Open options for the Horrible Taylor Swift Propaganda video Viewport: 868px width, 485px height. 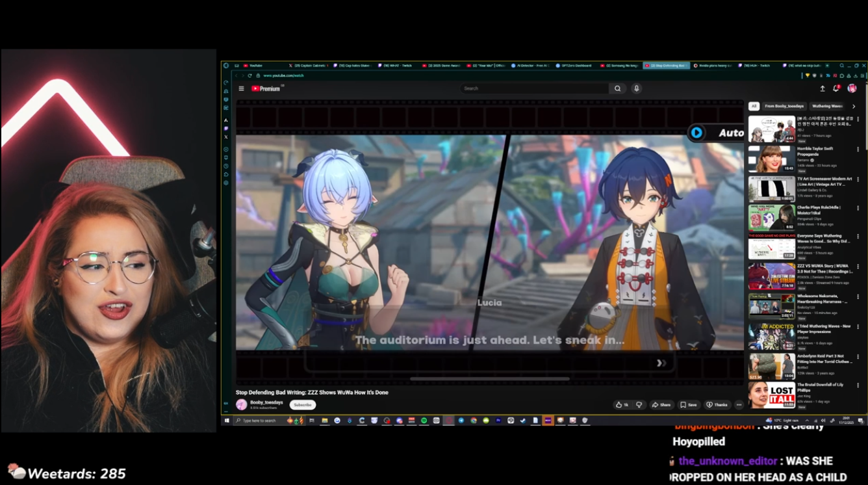click(858, 149)
